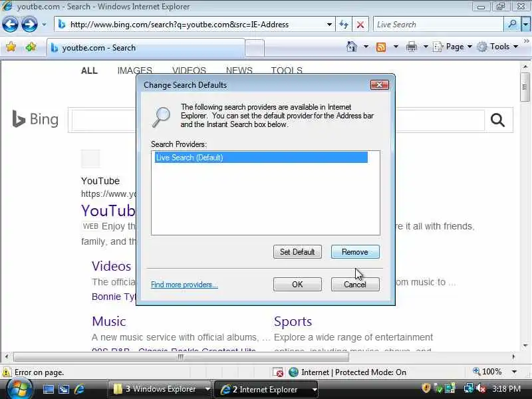
Task: Click the Remove button
Action: point(355,252)
